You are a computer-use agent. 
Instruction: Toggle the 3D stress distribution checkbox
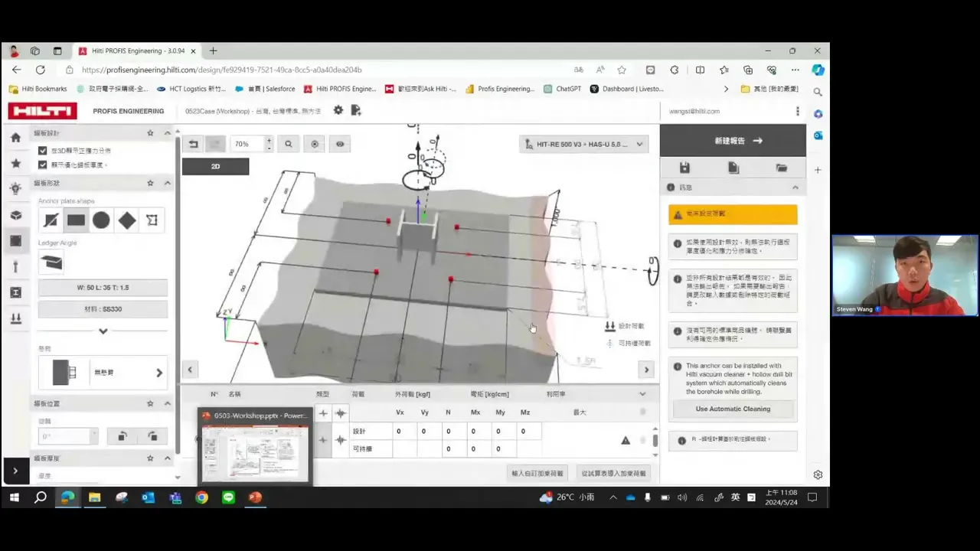pos(43,151)
